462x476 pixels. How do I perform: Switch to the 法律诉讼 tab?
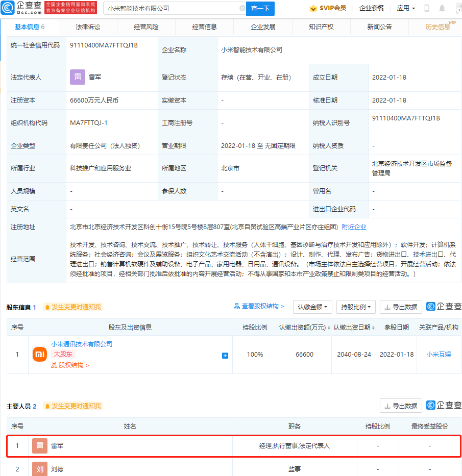click(x=88, y=27)
